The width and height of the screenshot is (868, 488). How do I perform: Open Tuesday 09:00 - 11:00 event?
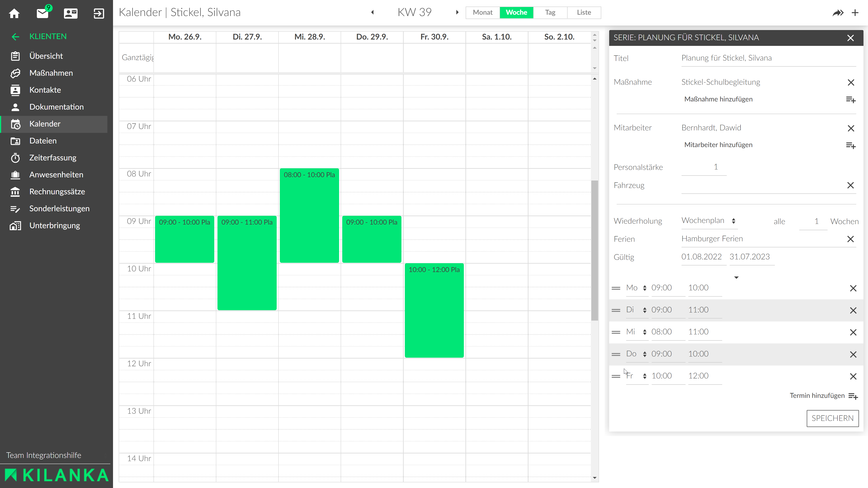pos(247,263)
